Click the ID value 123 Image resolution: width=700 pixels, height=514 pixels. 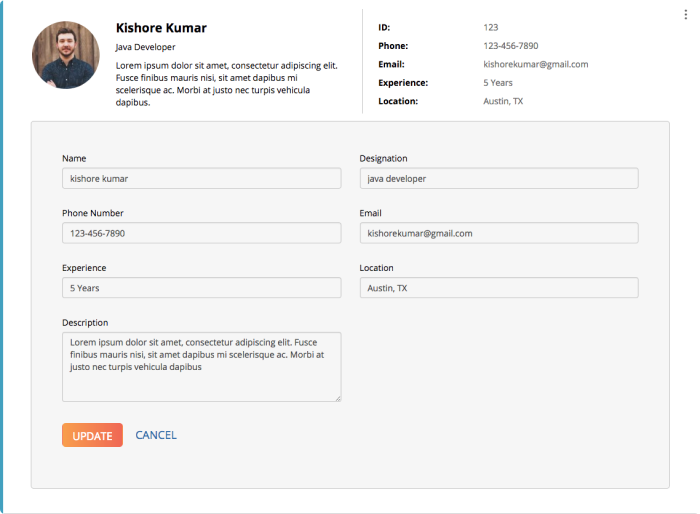(491, 27)
